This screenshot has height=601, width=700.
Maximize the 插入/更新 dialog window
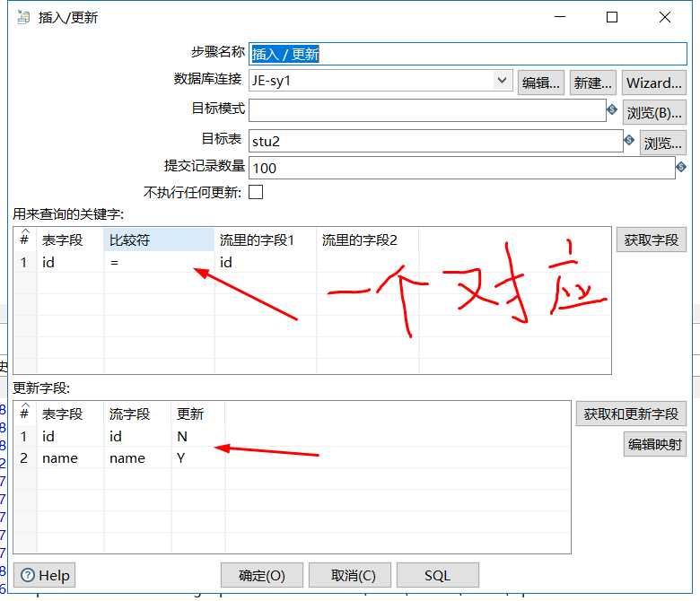[x=612, y=17]
